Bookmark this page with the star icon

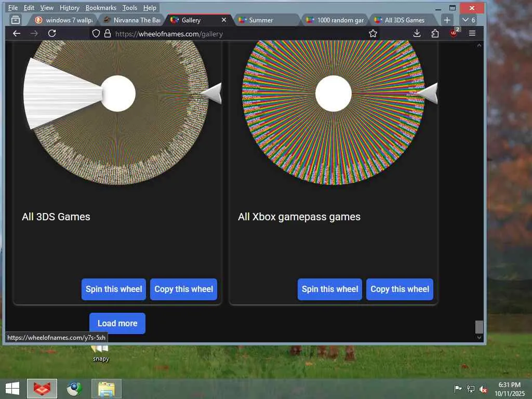tap(373, 33)
